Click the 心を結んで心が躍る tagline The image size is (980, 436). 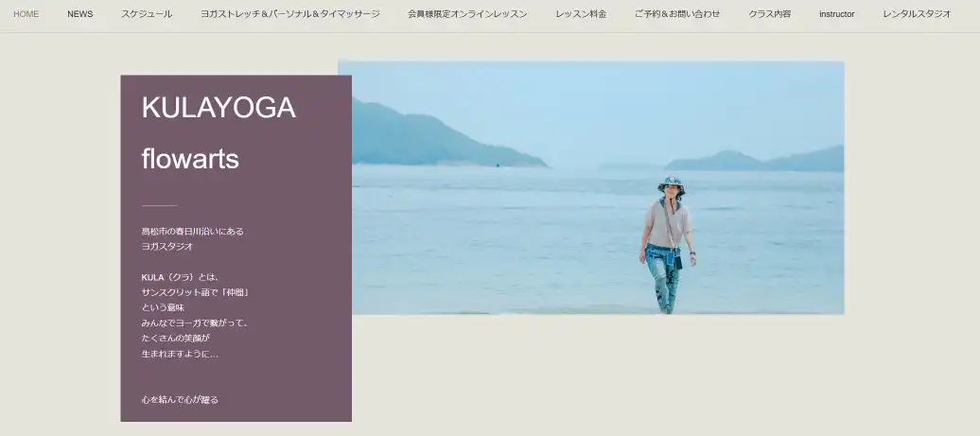pyautogui.click(x=180, y=400)
